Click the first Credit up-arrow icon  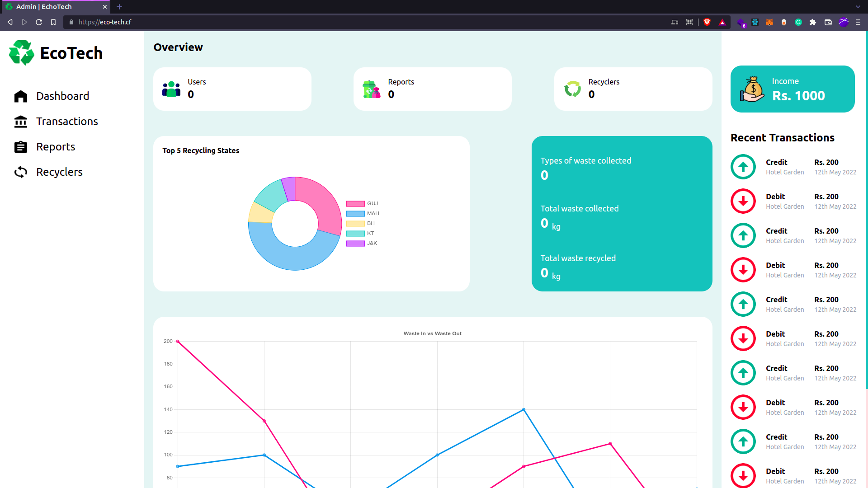click(x=743, y=167)
